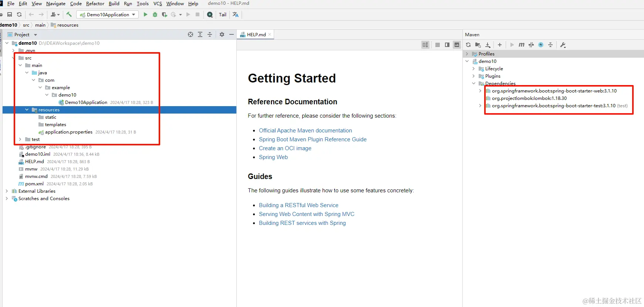Start debugging with the green bug icon

tap(155, 14)
